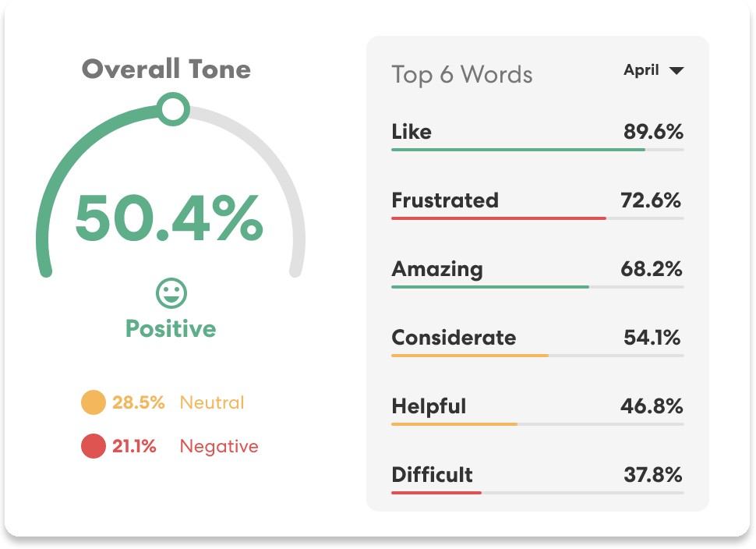Viewport: 756px width, 549px height.
Task: Click the Positive tone label
Action: pyautogui.click(x=171, y=328)
